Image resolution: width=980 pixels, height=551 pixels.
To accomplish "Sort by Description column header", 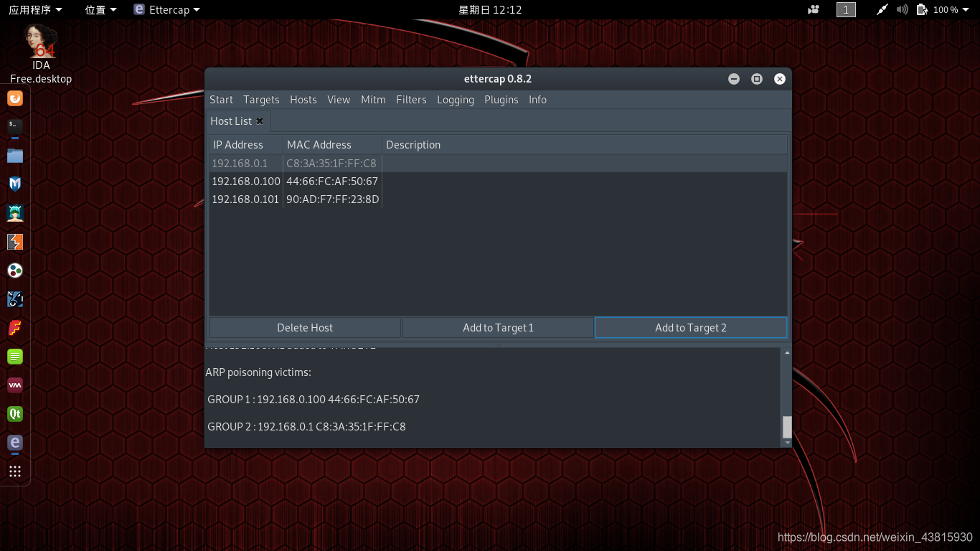I will pos(585,145).
